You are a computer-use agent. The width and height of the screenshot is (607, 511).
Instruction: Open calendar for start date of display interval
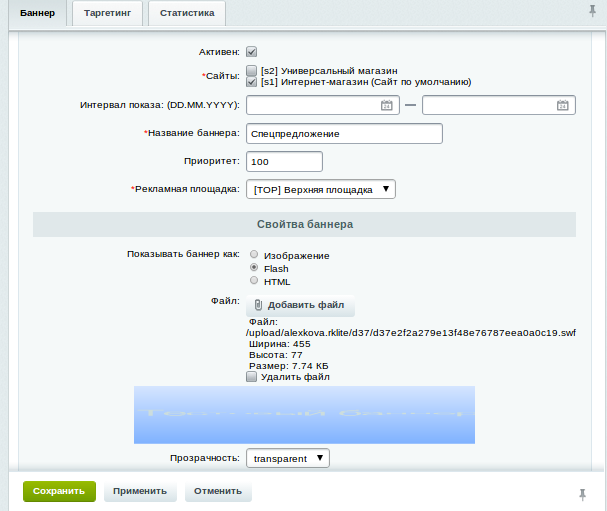coord(386,105)
